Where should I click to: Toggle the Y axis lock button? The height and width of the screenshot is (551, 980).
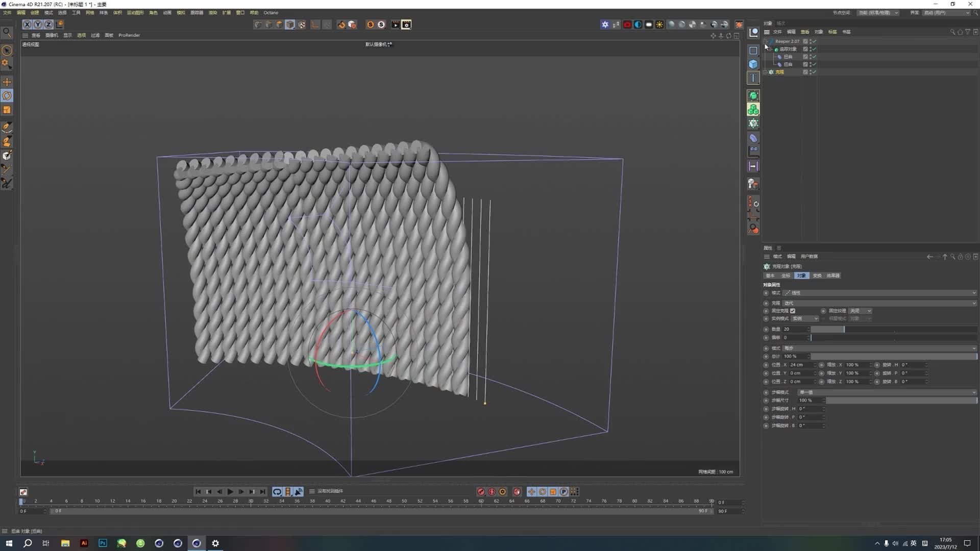click(38, 24)
